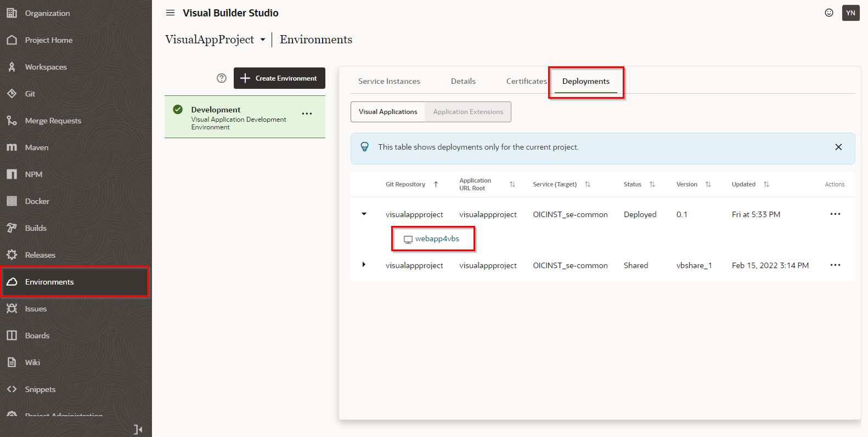This screenshot has width=868, height=437.
Task: Go to Builds in the sidebar
Action: tap(35, 228)
